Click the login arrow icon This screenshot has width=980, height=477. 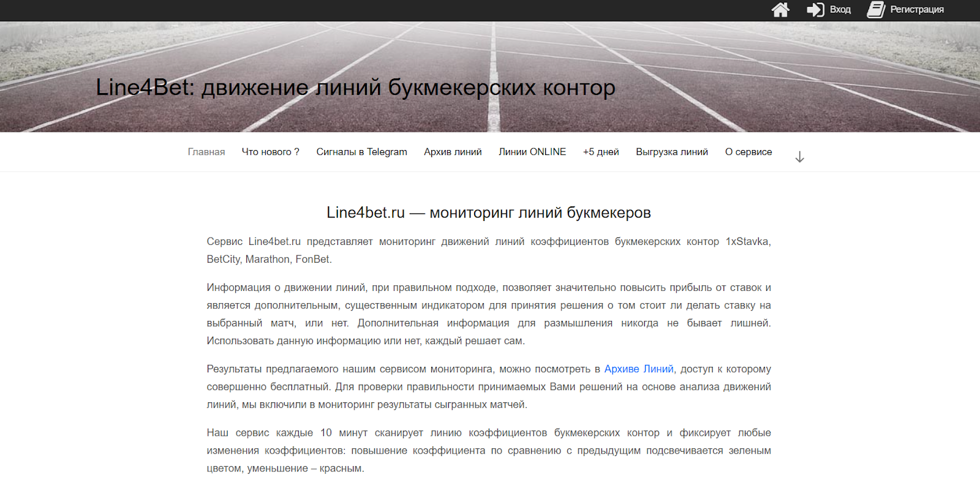click(x=815, y=10)
